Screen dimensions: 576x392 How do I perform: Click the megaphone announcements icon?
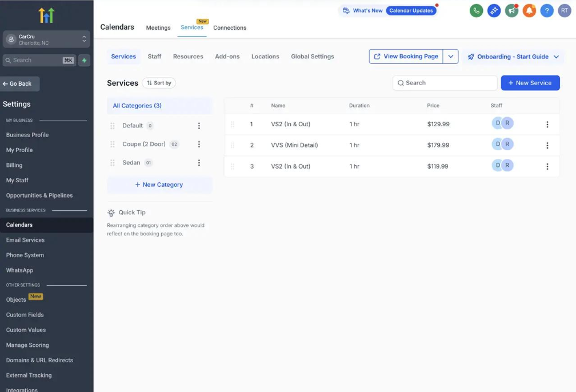pyautogui.click(x=511, y=11)
